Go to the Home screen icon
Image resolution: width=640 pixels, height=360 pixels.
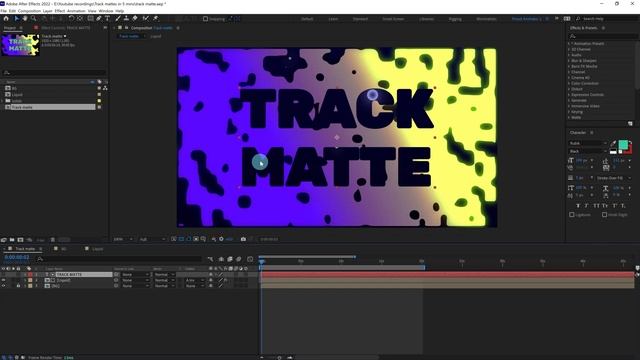coord(6,18)
